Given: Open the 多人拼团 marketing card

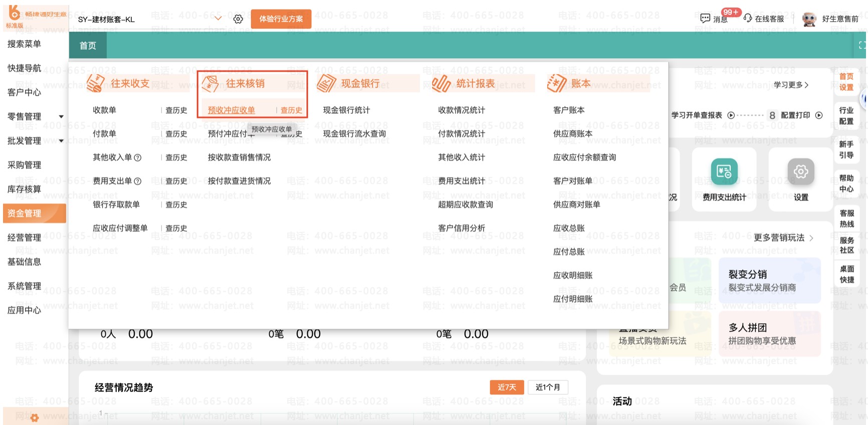Looking at the screenshot, I should [769, 334].
